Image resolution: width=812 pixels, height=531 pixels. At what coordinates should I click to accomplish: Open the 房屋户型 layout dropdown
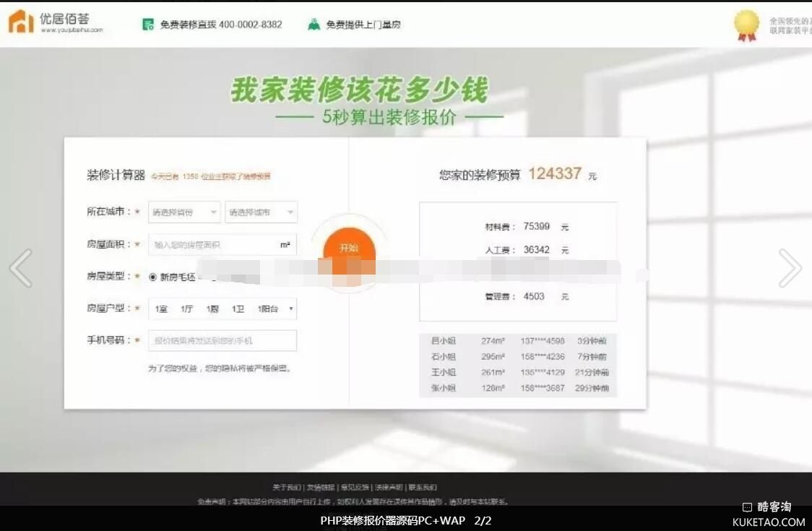[223, 308]
